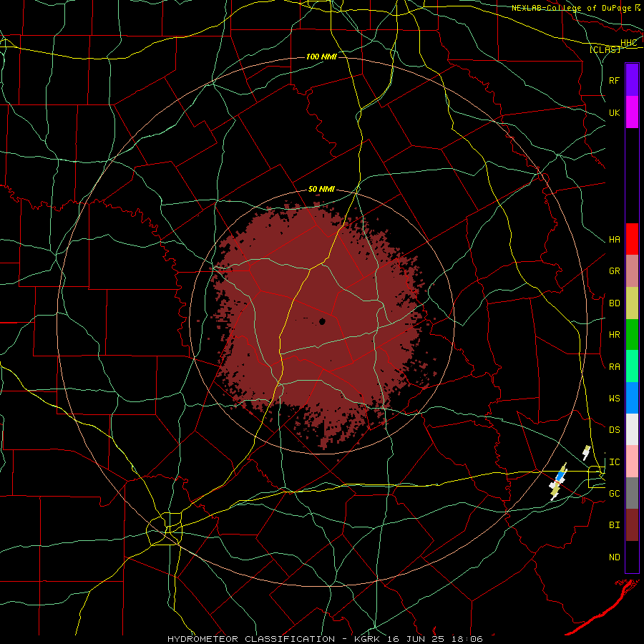Click the purple RF legend color swatch
Viewport: 644px width, 644px height.
(632, 80)
